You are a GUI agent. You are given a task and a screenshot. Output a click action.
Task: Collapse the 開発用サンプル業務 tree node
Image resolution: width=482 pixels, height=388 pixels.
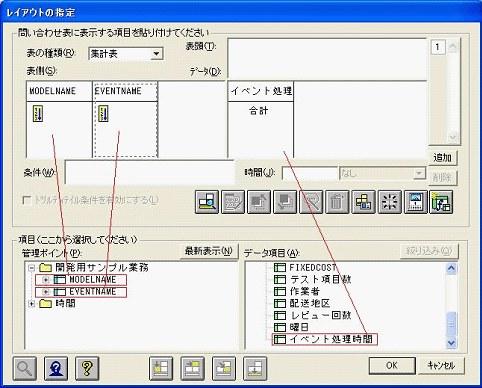click(32, 268)
